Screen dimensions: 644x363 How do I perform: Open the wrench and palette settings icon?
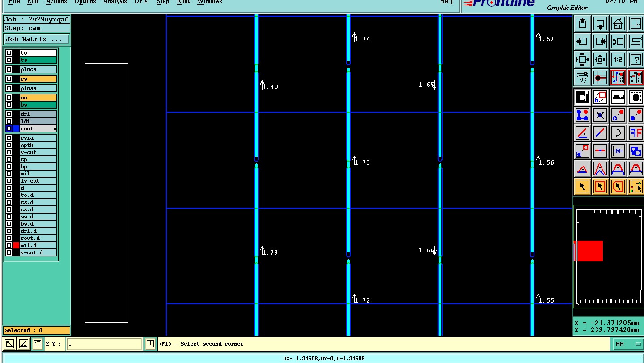coord(582,77)
